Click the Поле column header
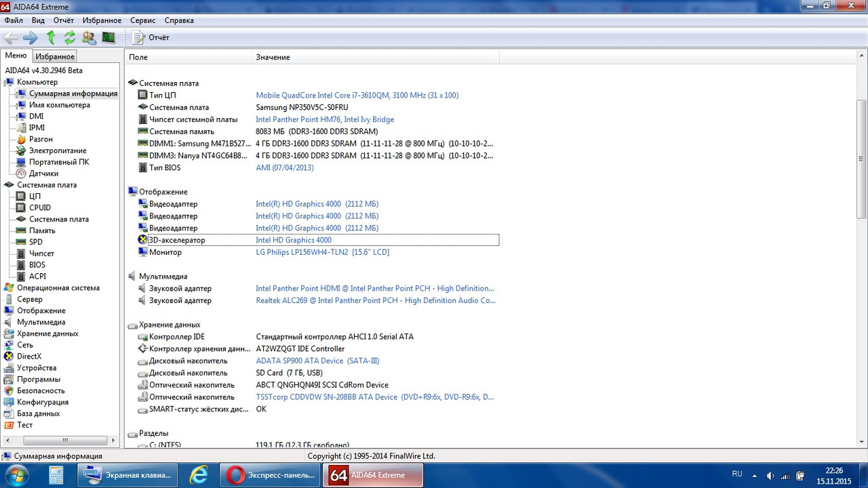This screenshot has width=868, height=488. click(x=189, y=58)
